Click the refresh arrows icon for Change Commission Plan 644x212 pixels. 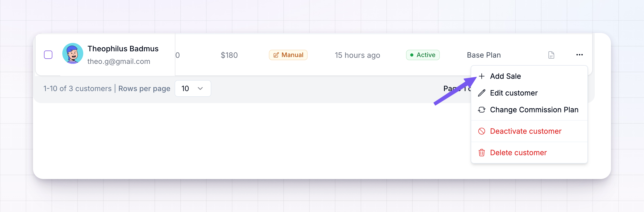click(x=482, y=110)
